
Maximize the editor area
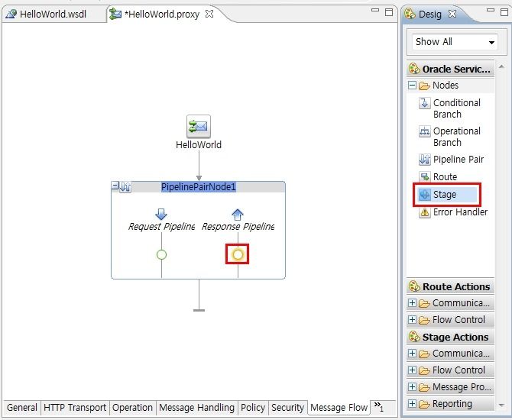pyautogui.click(x=389, y=12)
